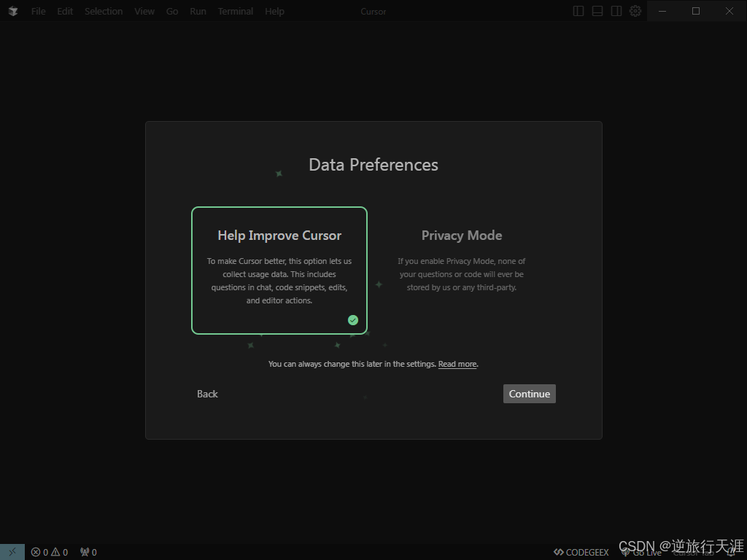Viewport: 747px width, 560px height.
Task: Toggle the bottom panel layout icon
Action: pos(597,11)
